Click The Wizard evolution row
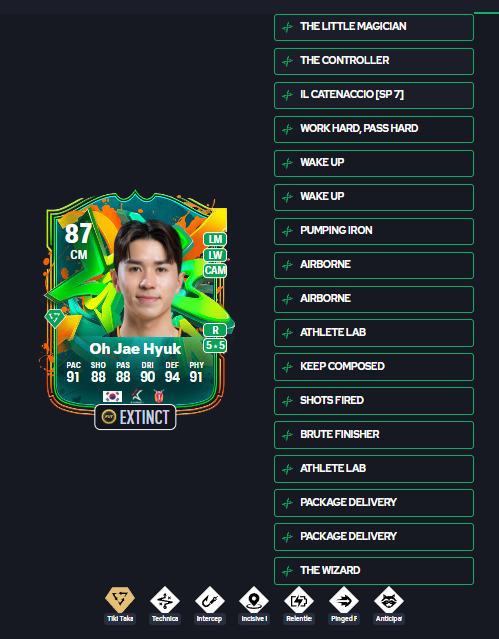Viewport: 499px width, 639px height. click(x=374, y=571)
